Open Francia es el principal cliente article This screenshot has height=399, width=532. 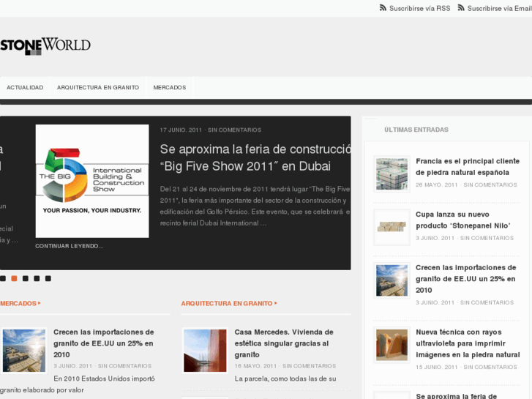click(468, 167)
